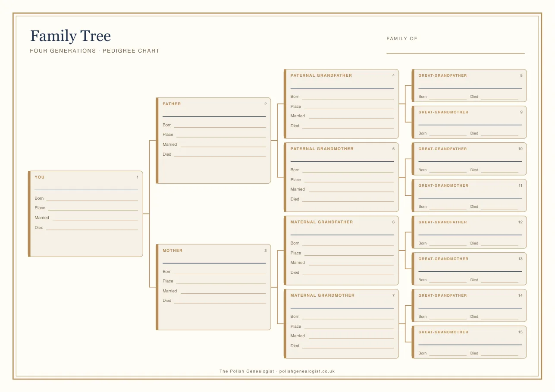Click the 'MATERNAL GRANDMOTHER' heading
This screenshot has height=392, width=555.
click(x=323, y=295)
